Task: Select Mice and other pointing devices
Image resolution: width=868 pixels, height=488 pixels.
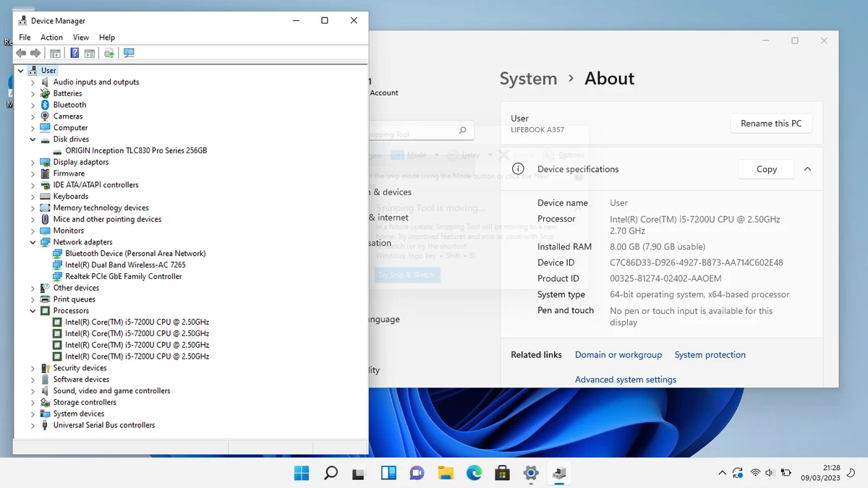Action: click(107, 220)
